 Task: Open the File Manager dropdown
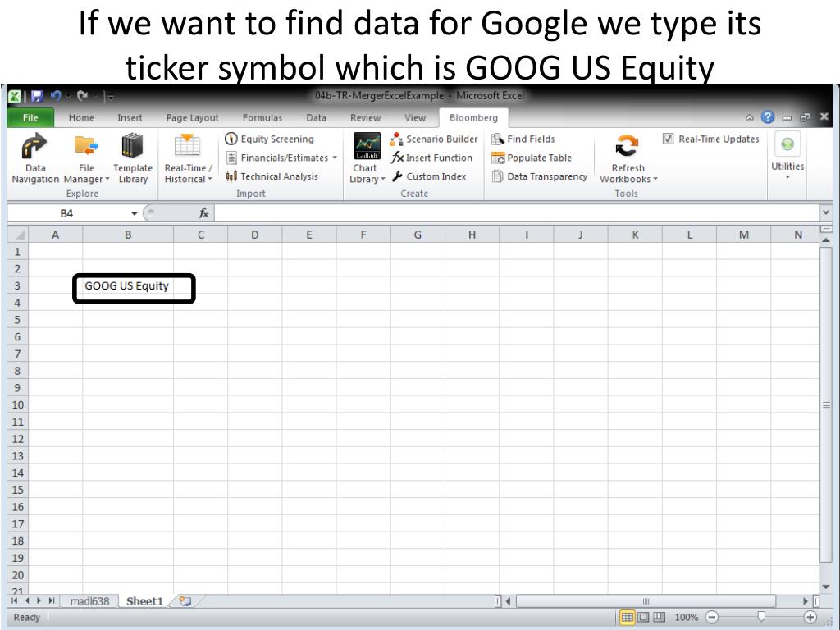[x=85, y=158]
